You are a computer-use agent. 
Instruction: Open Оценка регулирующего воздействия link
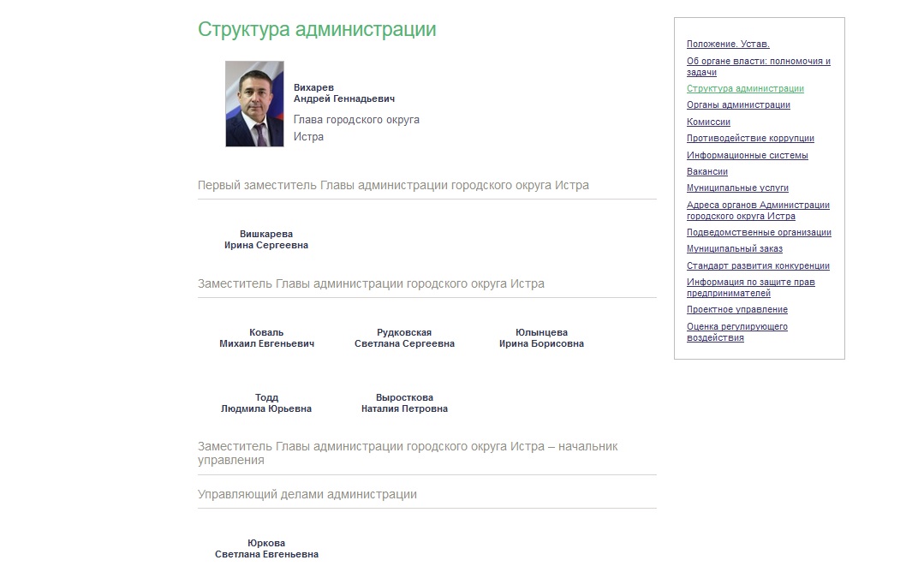pyautogui.click(x=736, y=332)
